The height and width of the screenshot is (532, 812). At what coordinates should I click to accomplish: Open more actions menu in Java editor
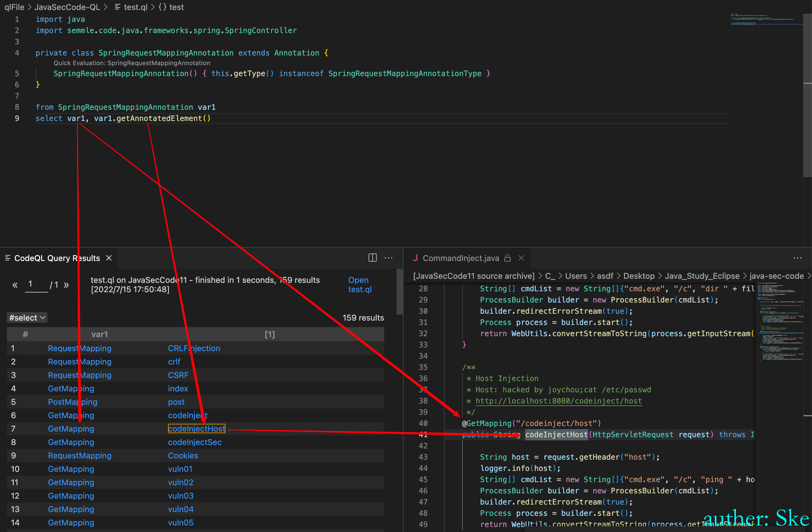coord(798,258)
